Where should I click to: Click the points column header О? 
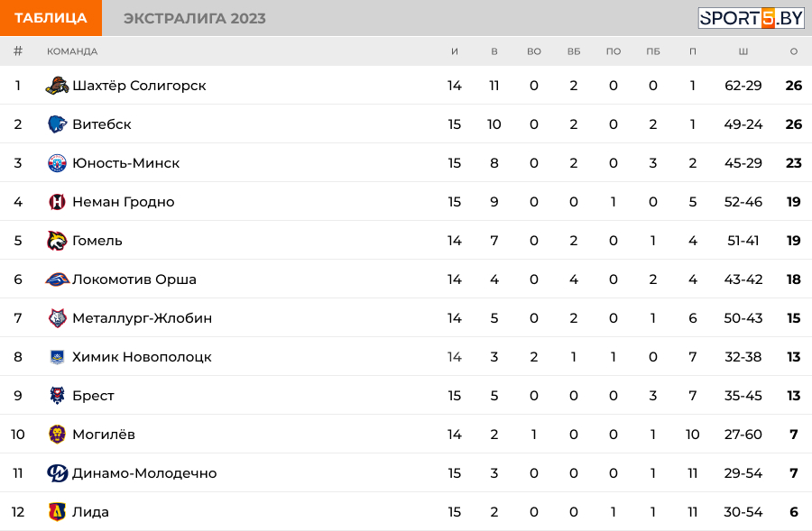794,51
